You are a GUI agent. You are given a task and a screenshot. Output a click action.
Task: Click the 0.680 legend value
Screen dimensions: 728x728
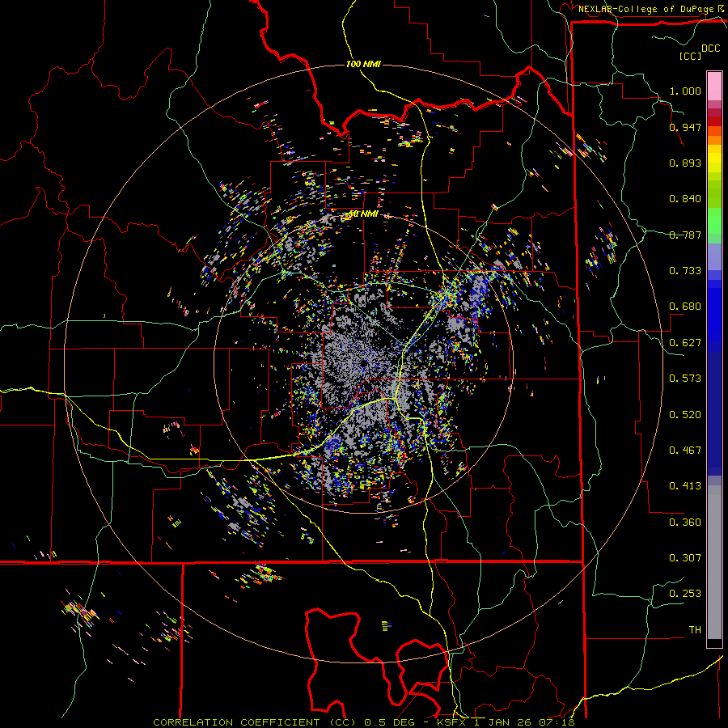coord(685,307)
